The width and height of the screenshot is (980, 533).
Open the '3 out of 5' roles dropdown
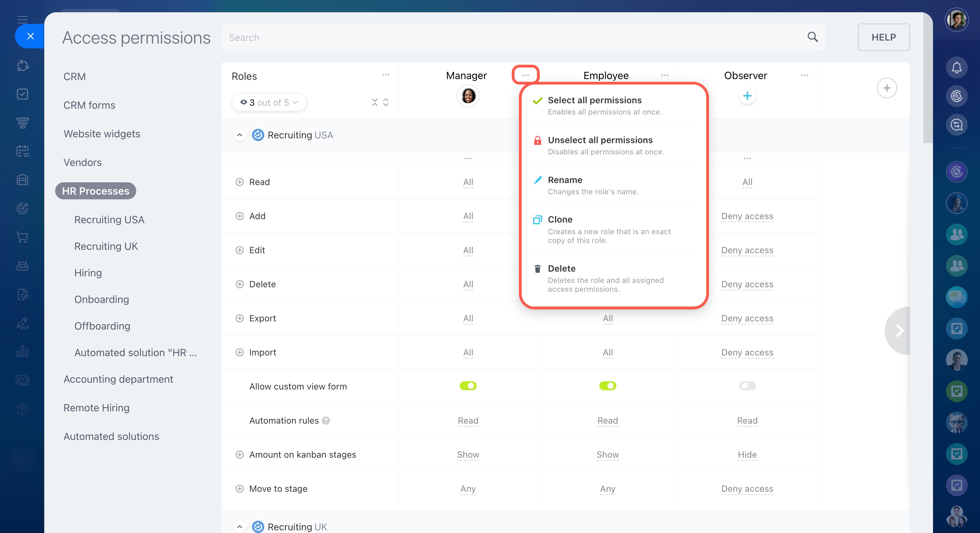269,103
